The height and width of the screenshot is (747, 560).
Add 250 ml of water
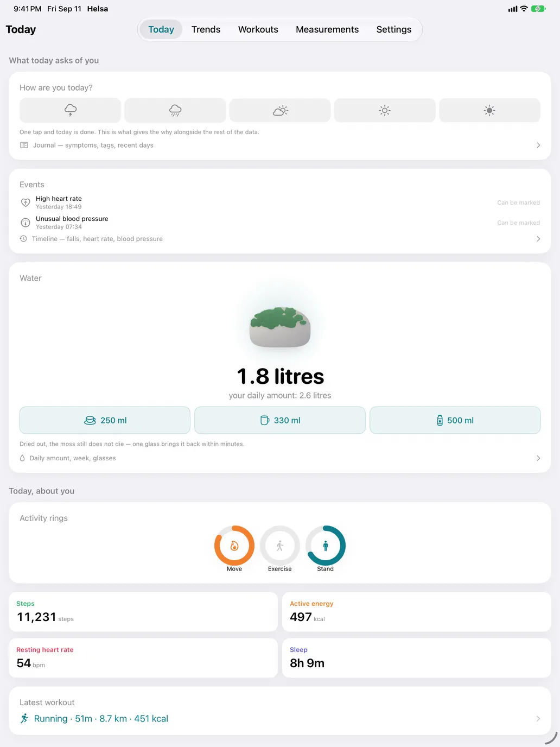(105, 420)
